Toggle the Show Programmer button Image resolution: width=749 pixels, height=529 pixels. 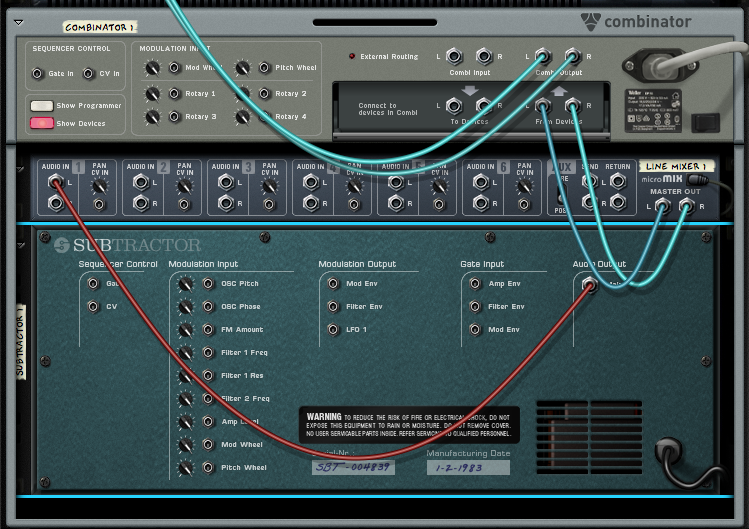[42, 106]
